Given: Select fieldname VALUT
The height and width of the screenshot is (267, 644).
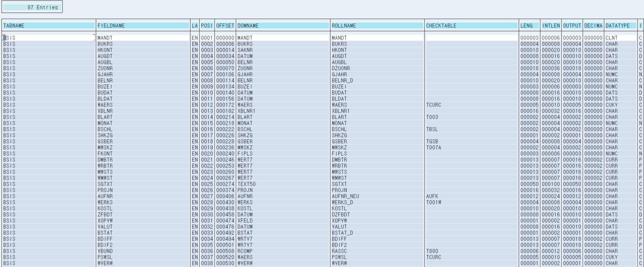Looking at the screenshot, I should (105, 227).
